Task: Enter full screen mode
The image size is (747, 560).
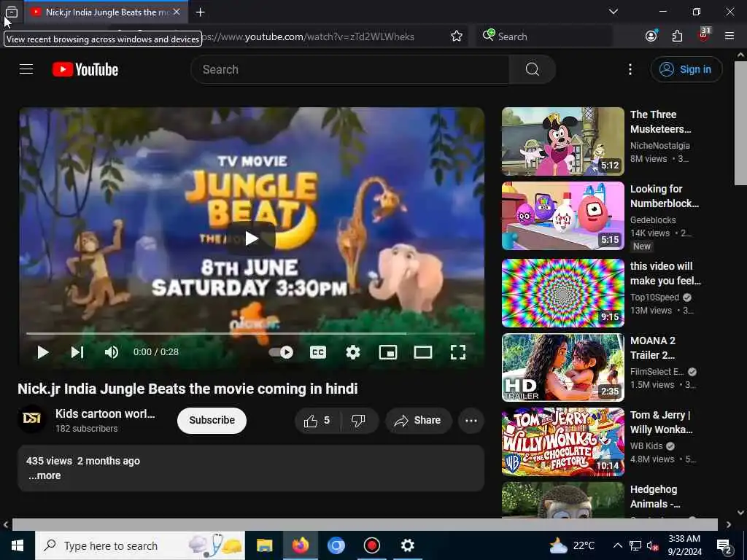Action: click(458, 352)
